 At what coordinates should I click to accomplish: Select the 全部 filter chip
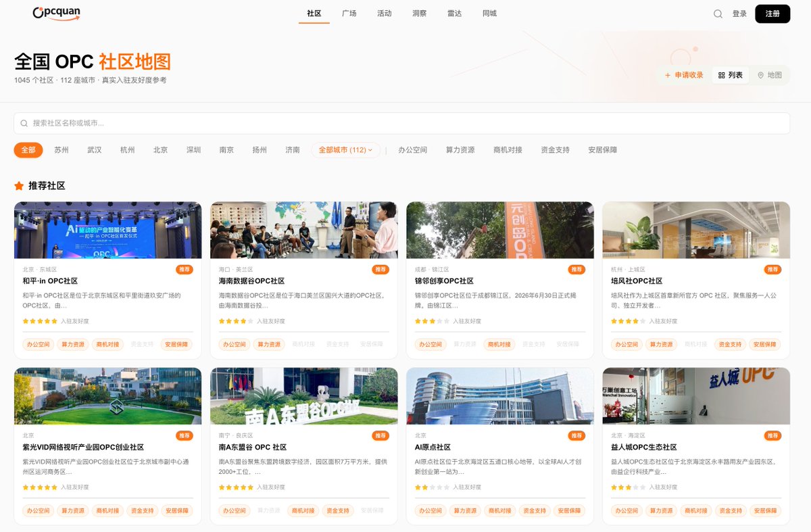tap(28, 150)
